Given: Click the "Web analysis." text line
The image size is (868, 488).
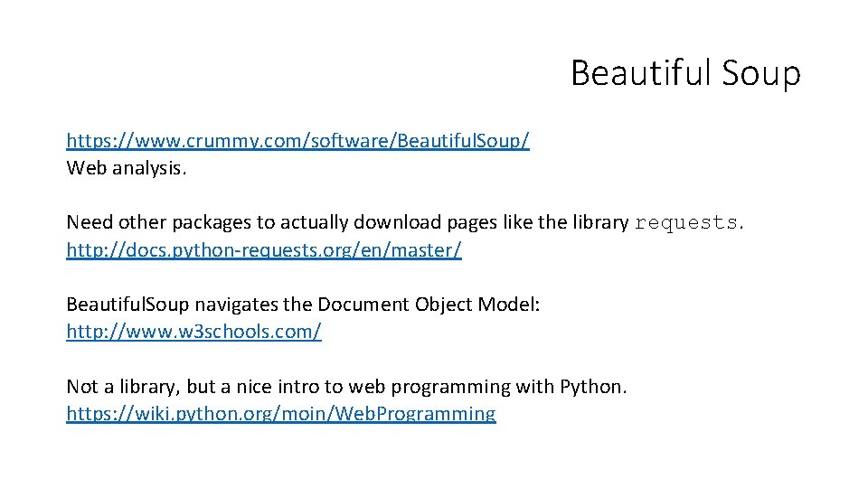Looking at the screenshot, I should (x=127, y=167).
